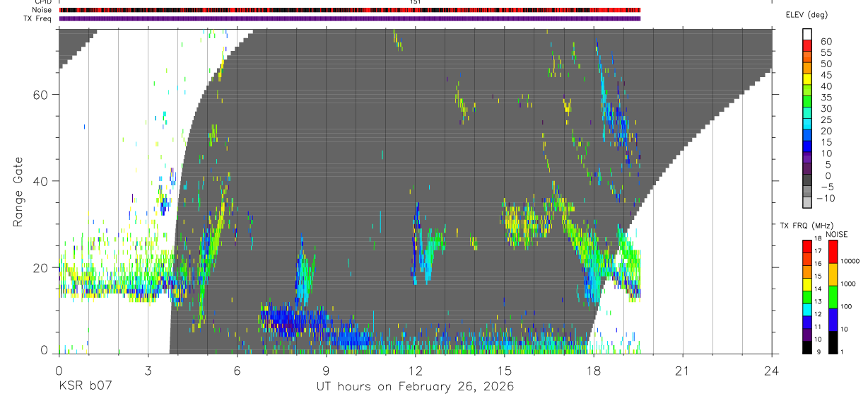Select the blue 15 degree elevation swatch
The width and height of the screenshot is (868, 401).
(807, 148)
